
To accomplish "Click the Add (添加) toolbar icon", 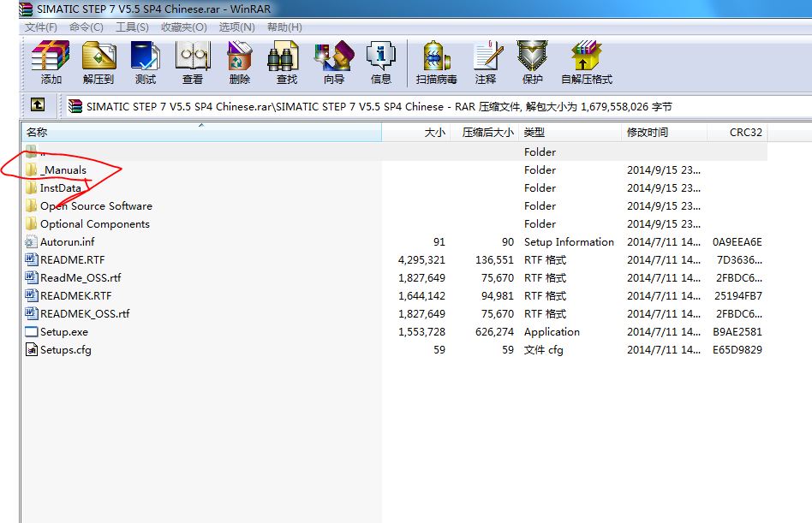I will [51, 56].
